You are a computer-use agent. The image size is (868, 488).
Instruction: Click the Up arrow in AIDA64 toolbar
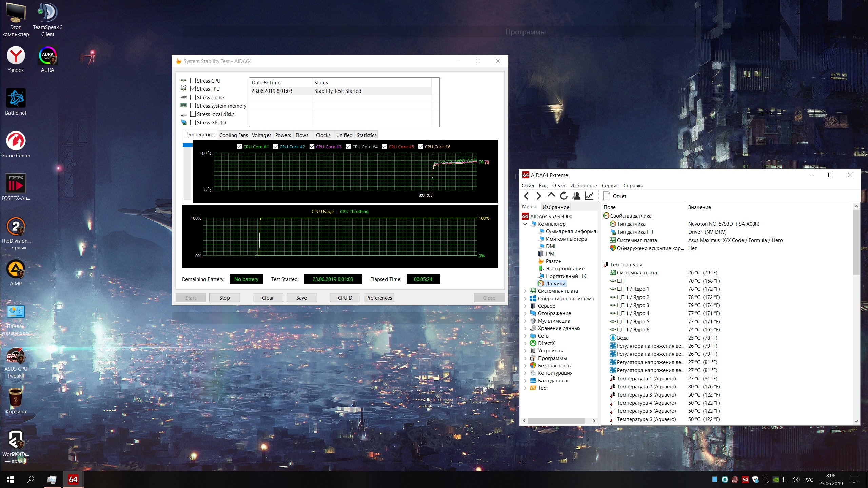pyautogui.click(x=551, y=196)
